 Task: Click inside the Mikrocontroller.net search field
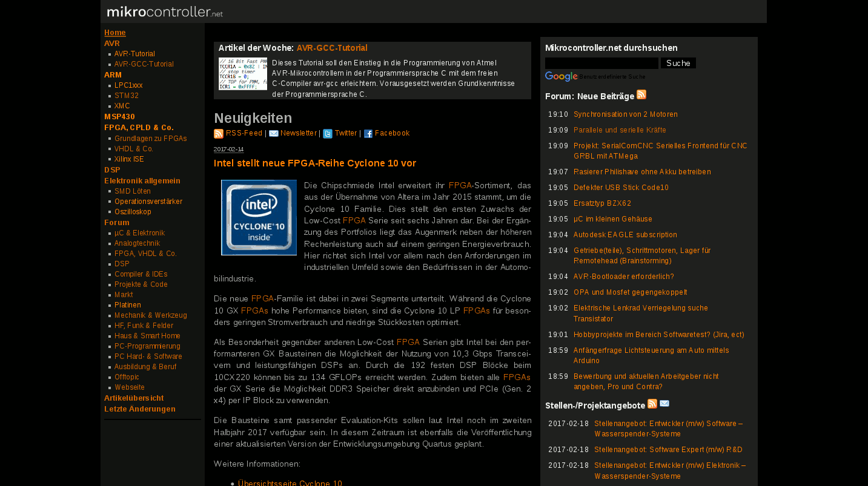click(601, 63)
